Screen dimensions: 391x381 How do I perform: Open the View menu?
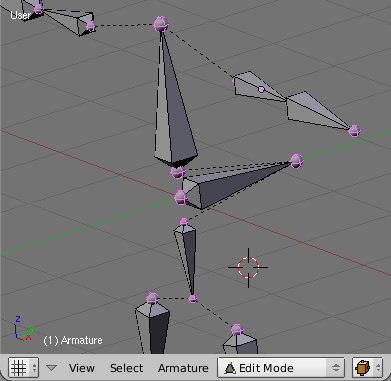pyautogui.click(x=82, y=368)
